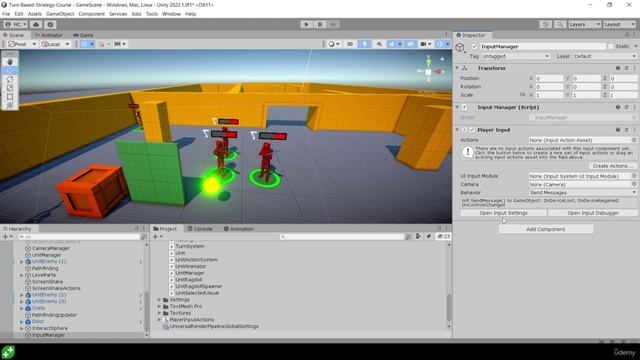Click Open Input Debugger button
This screenshot has width=640, height=360.
coord(593,213)
